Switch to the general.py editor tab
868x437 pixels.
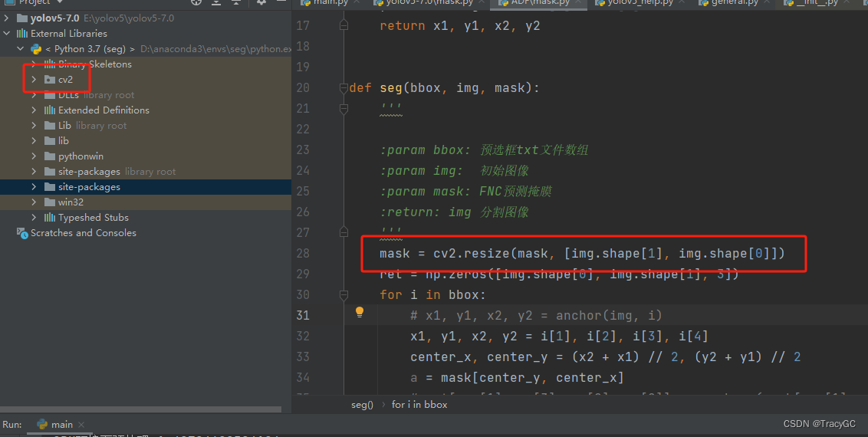[734, 3]
